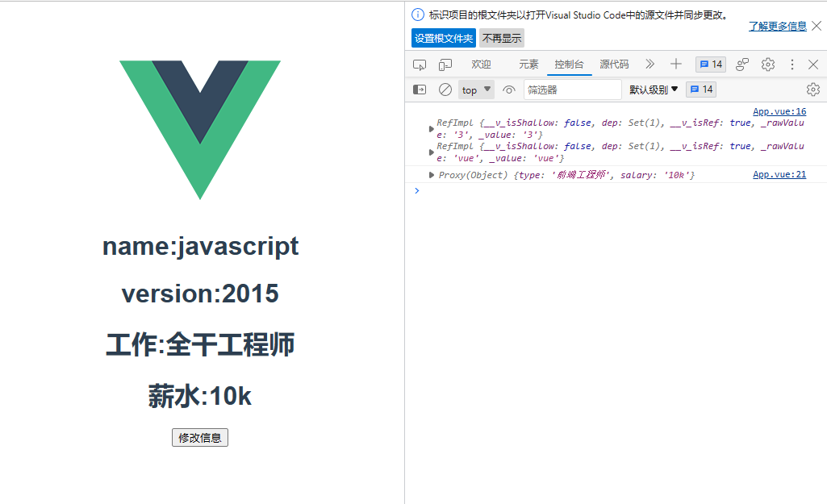Open the 14 issues badge in tab bar

pos(711,65)
